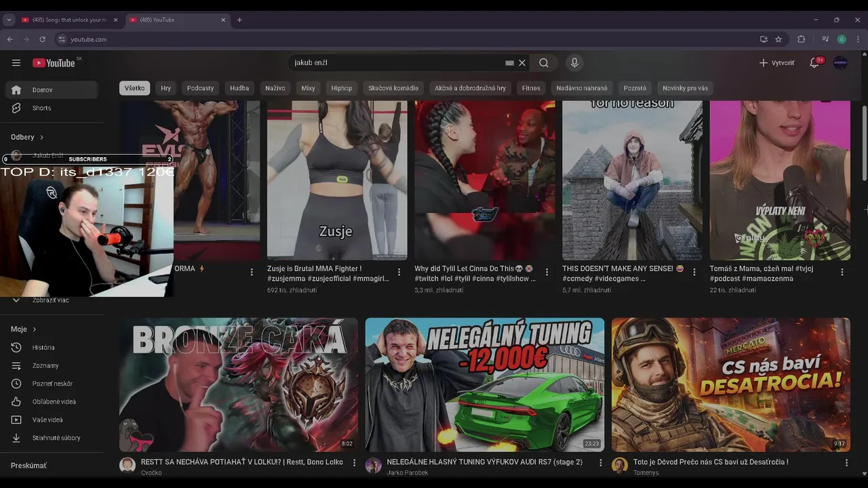868x488 pixels.
Task: Select the Všetko filter chip
Action: [x=134, y=88]
